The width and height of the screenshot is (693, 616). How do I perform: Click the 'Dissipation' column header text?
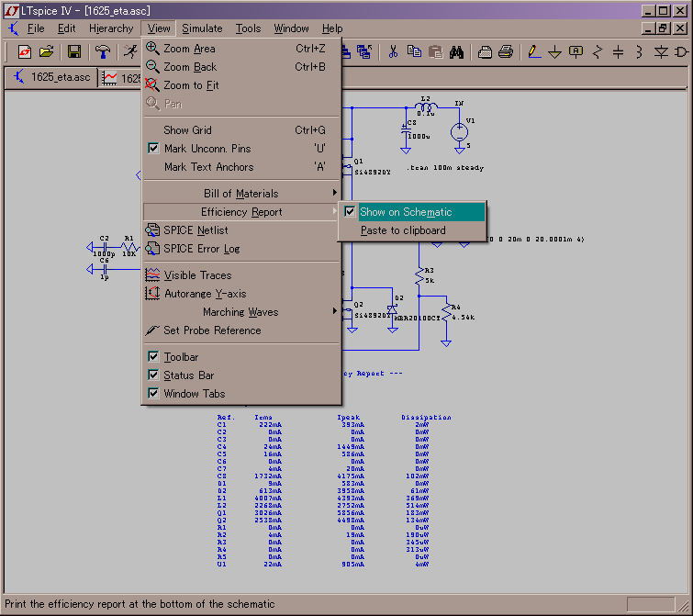coord(426,417)
